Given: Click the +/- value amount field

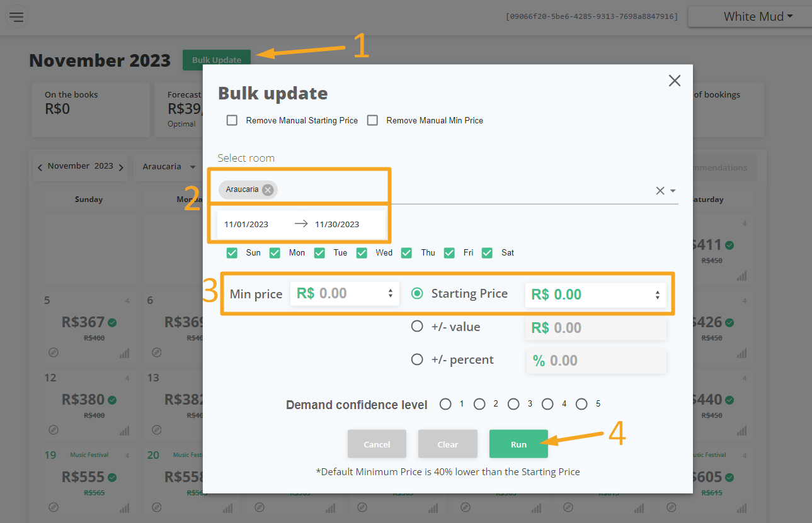Looking at the screenshot, I should coord(595,328).
